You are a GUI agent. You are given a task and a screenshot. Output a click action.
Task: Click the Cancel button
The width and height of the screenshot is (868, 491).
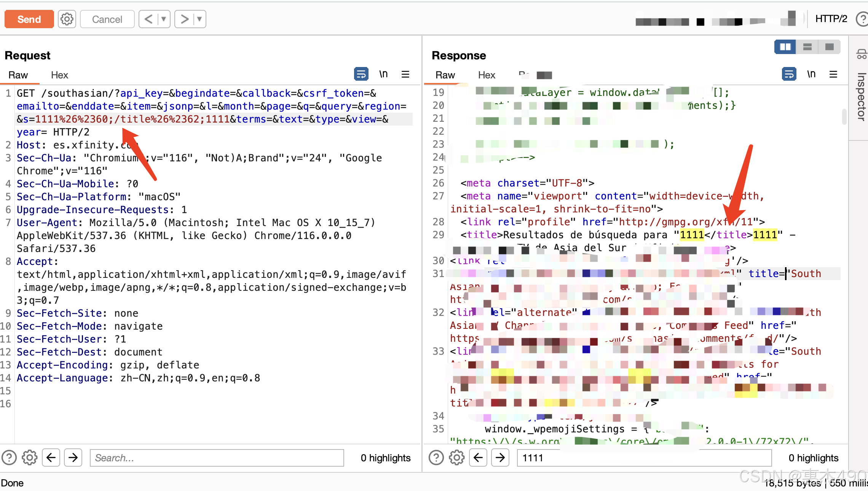coord(107,19)
